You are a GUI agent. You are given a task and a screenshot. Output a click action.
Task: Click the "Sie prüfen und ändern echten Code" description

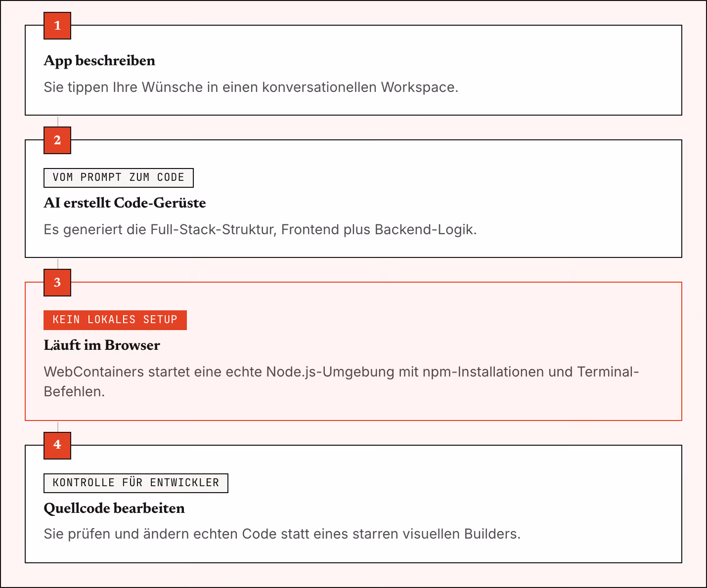tap(282, 534)
